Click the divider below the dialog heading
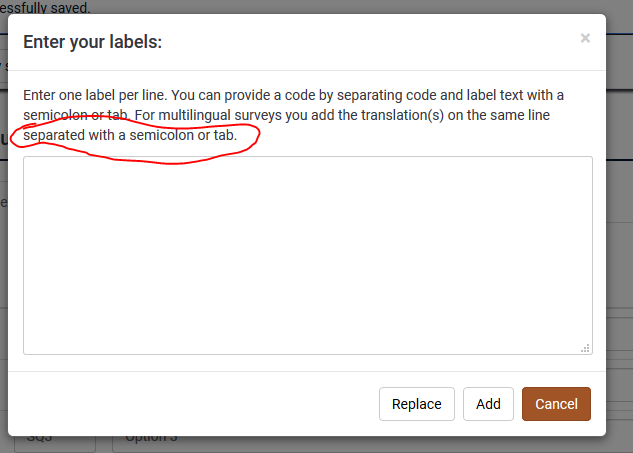The image size is (633, 453). (307, 71)
